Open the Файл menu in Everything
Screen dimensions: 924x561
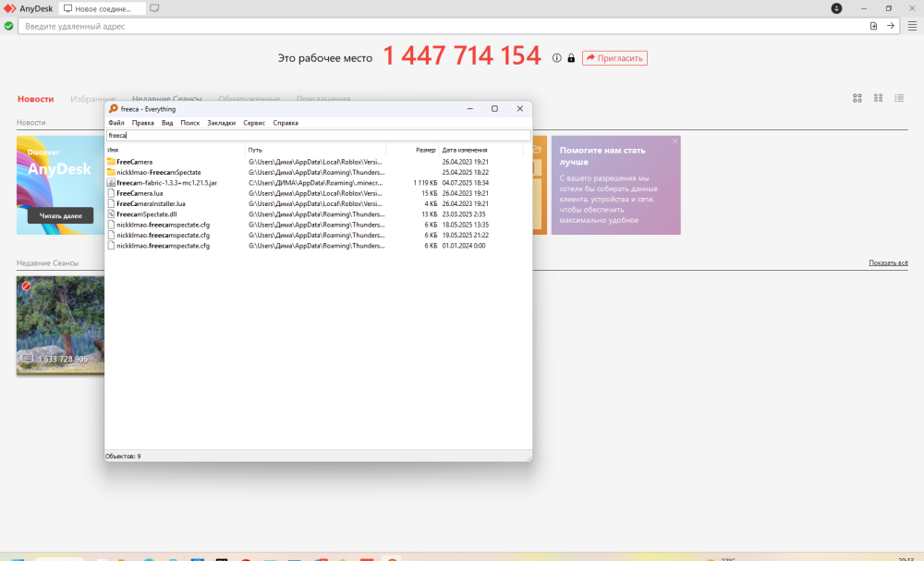tap(116, 123)
